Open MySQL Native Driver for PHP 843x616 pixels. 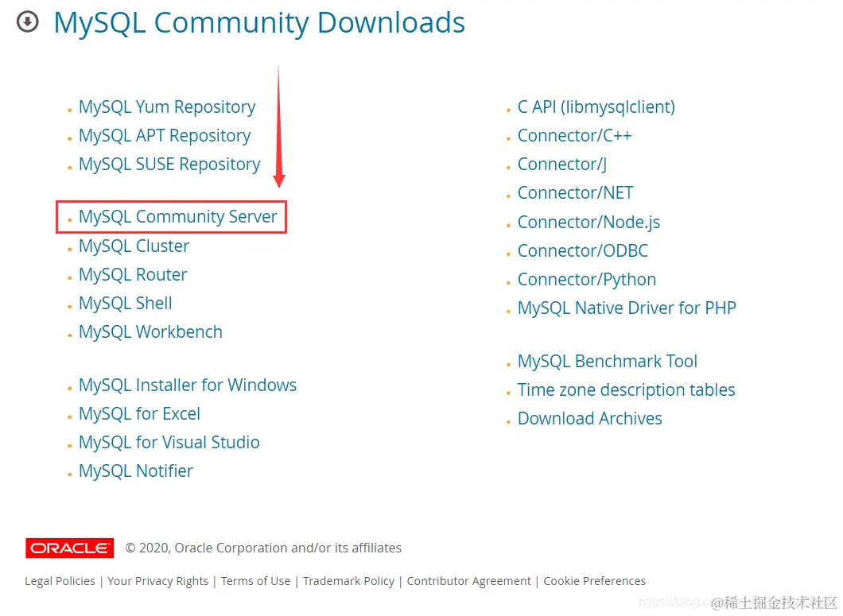(x=627, y=308)
